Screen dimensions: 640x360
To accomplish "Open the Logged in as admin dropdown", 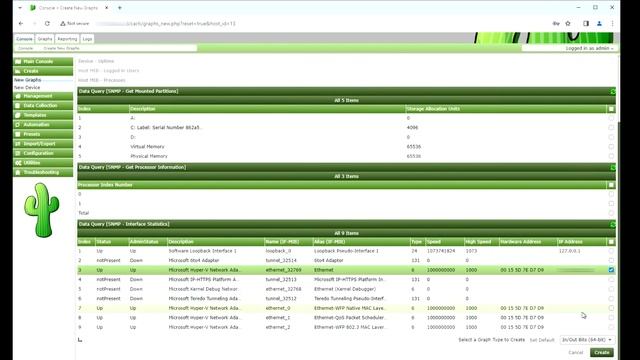I will click(589, 48).
